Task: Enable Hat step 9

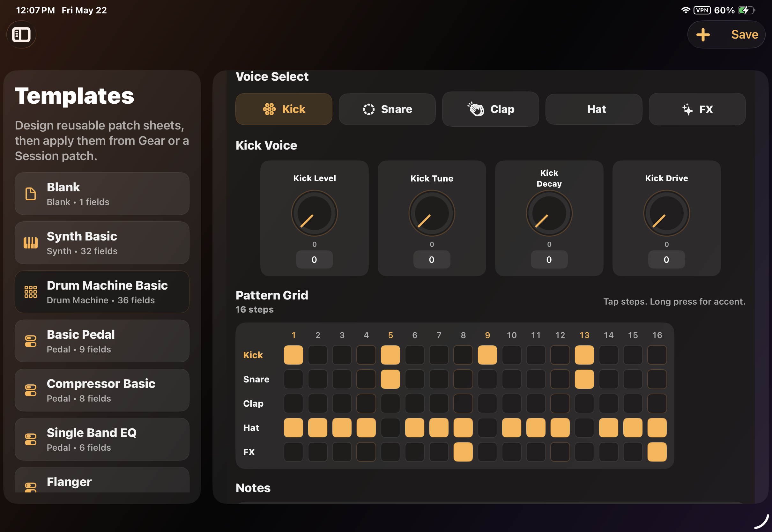Action: 487,428
